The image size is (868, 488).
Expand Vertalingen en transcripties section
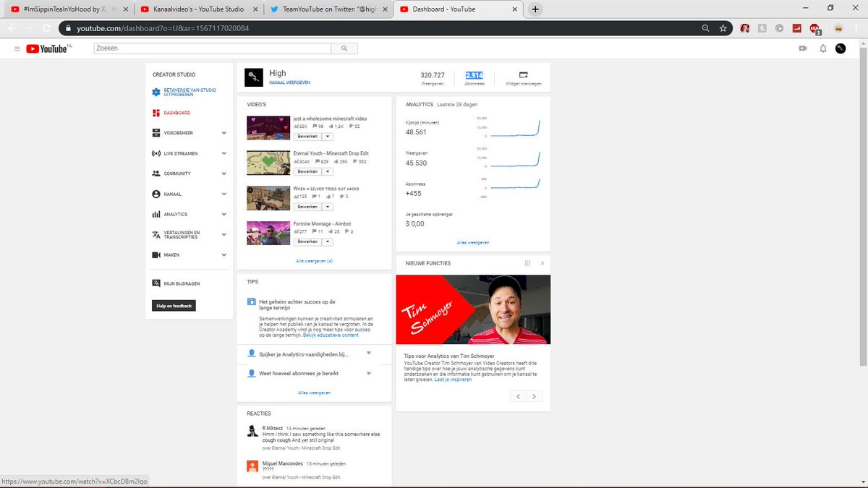tap(224, 235)
